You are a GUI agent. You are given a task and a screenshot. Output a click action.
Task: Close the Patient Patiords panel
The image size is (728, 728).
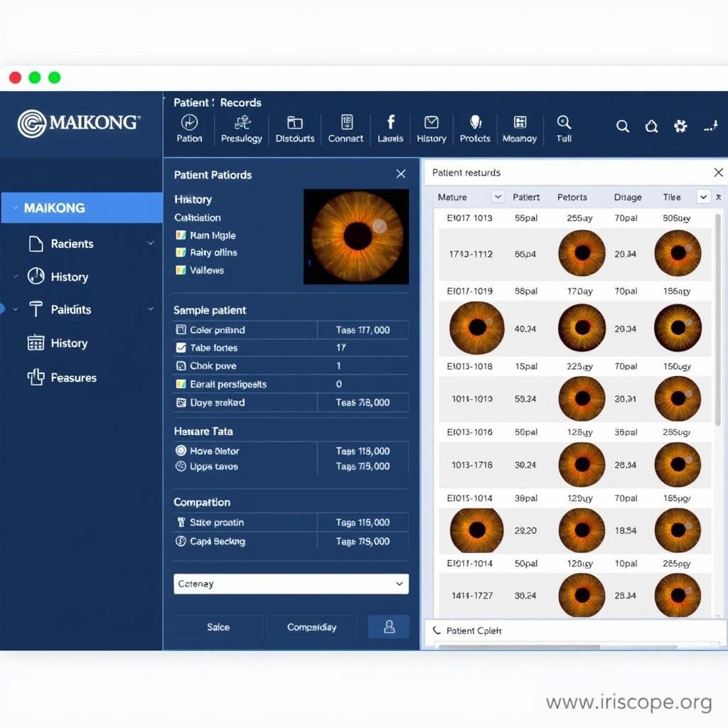click(x=401, y=174)
